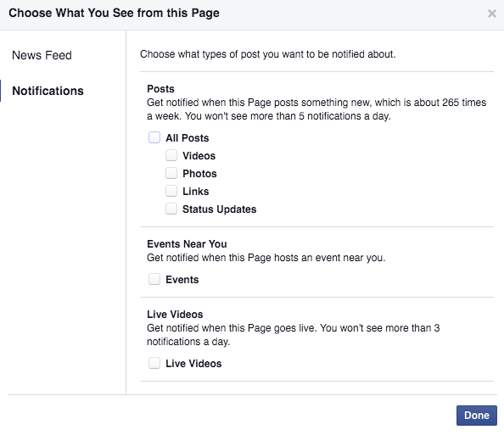This screenshot has width=504, height=435.
Task: Click the 'Photos' label text
Action: coord(199,174)
